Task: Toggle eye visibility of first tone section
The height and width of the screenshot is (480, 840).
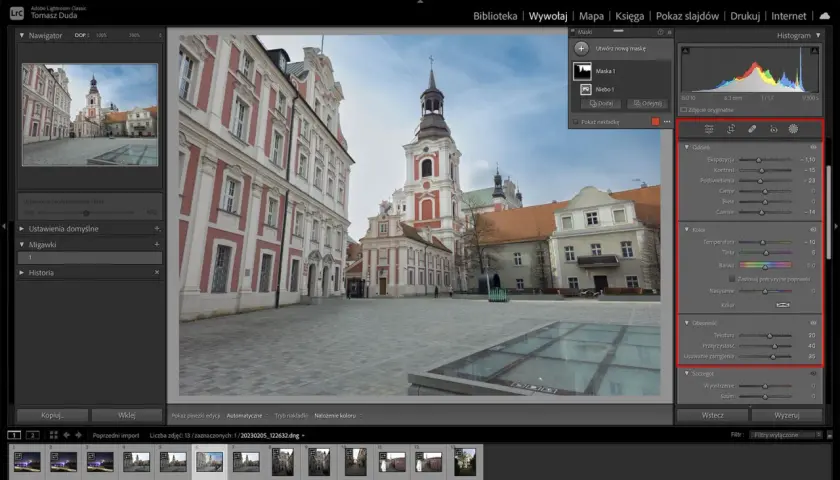Action: [813, 147]
